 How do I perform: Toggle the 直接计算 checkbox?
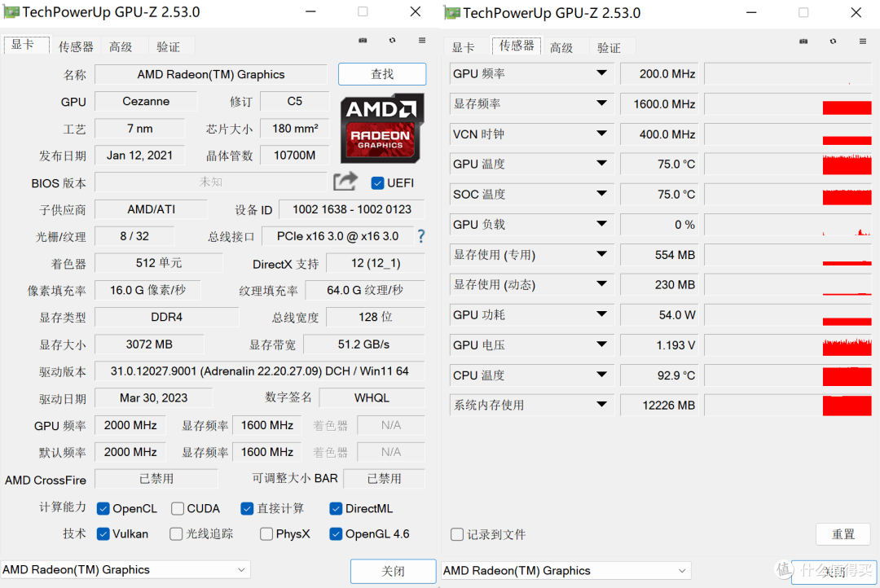[247, 508]
